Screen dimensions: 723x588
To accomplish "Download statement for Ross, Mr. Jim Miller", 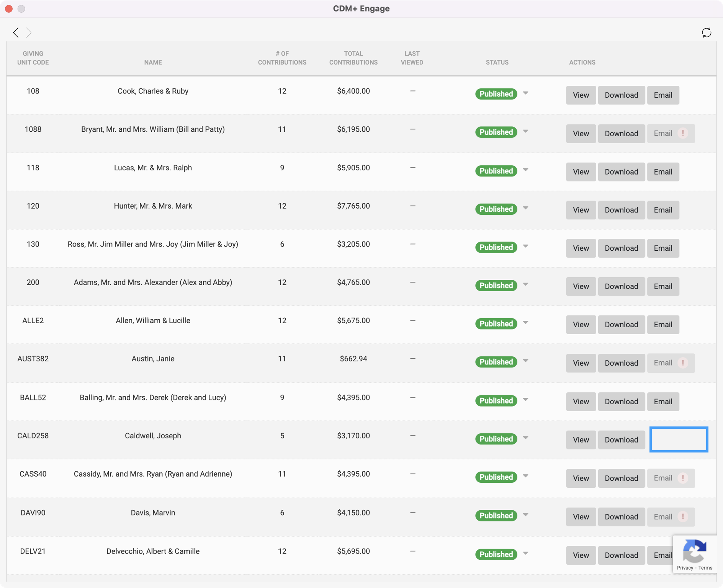I will point(621,248).
